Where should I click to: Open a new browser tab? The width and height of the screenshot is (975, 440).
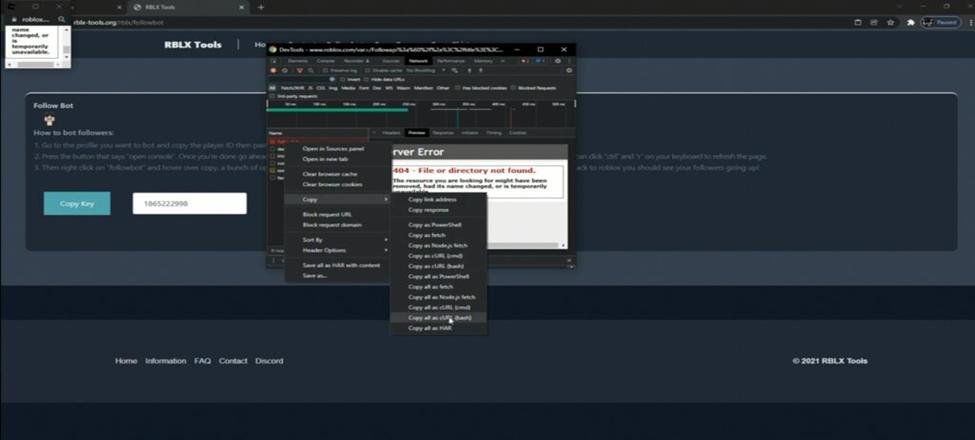coord(261,7)
